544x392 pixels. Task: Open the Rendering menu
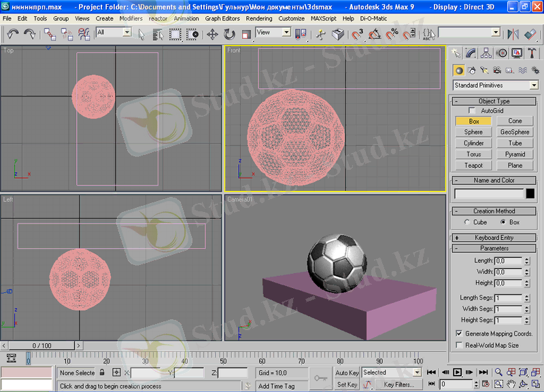tap(258, 18)
